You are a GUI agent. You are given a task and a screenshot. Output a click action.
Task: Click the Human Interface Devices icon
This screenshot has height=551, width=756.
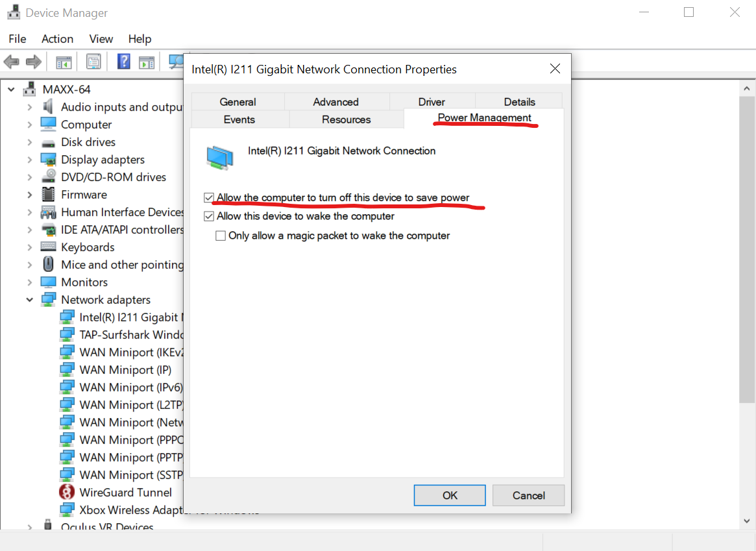pyautogui.click(x=48, y=212)
